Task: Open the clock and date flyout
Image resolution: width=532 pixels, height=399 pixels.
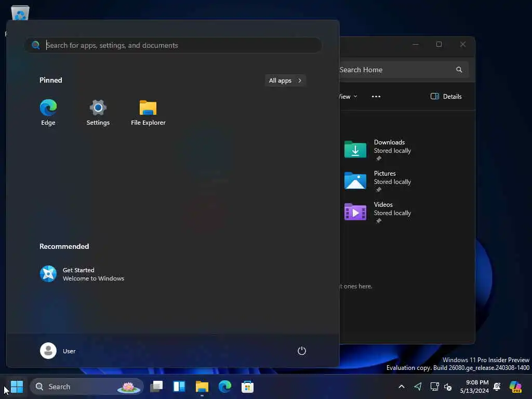Action: tap(474, 387)
